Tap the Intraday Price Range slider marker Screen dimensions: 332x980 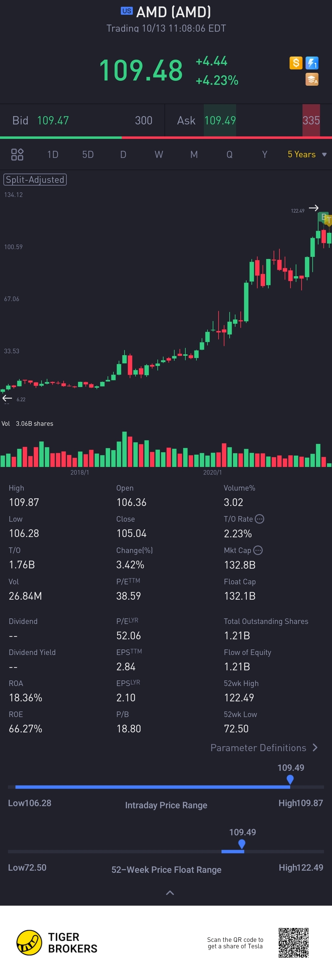(290, 779)
